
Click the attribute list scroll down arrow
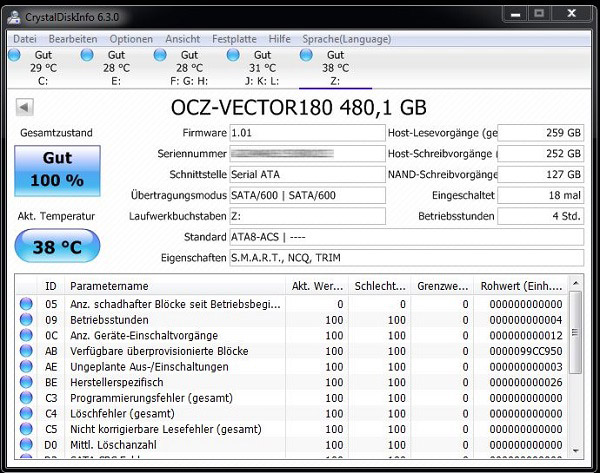click(576, 451)
